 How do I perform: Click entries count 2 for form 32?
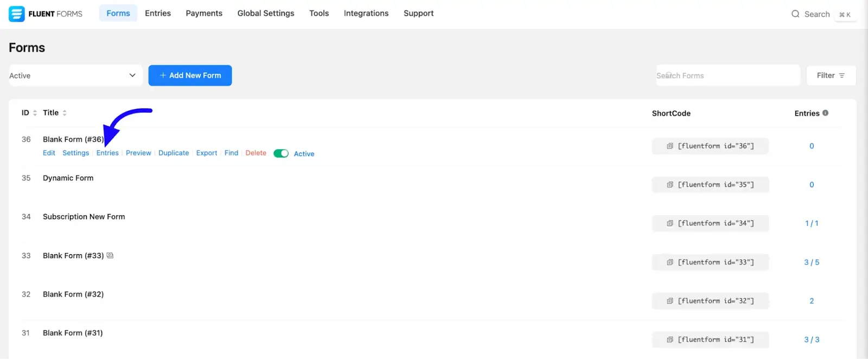812,301
